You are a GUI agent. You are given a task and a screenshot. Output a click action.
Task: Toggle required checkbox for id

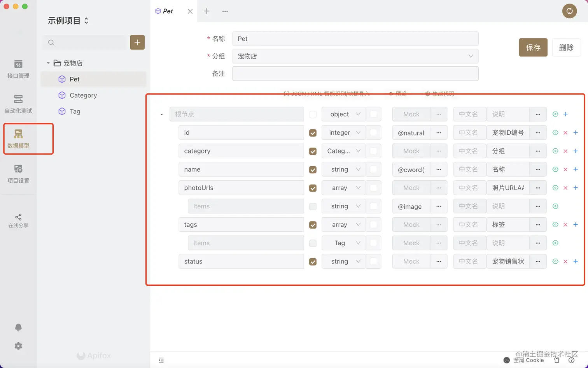[313, 133]
